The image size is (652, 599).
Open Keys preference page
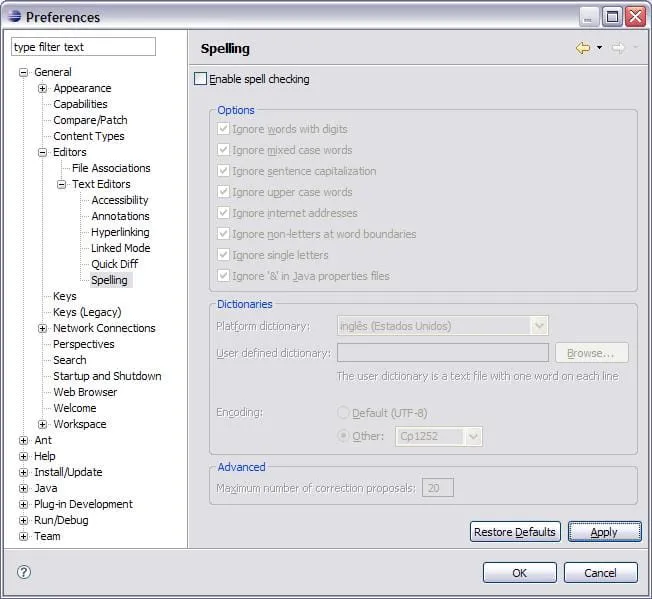click(64, 296)
